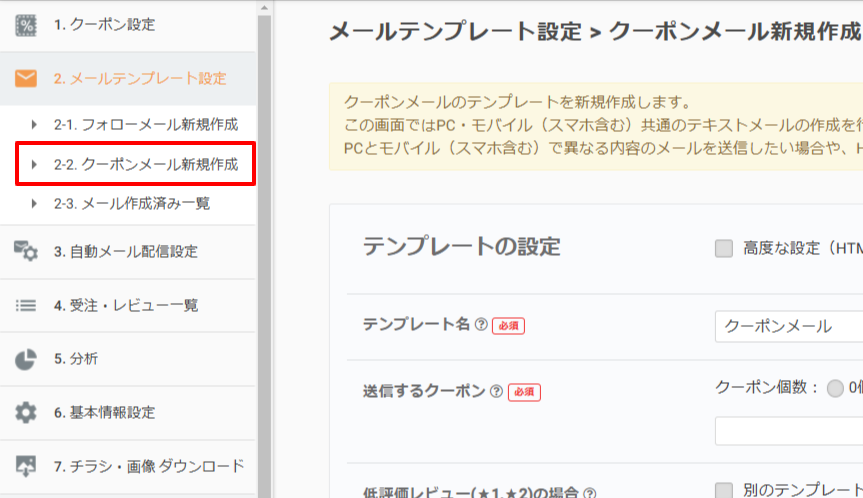
Task: Click the analysis pie chart icon
Action: (x=25, y=359)
